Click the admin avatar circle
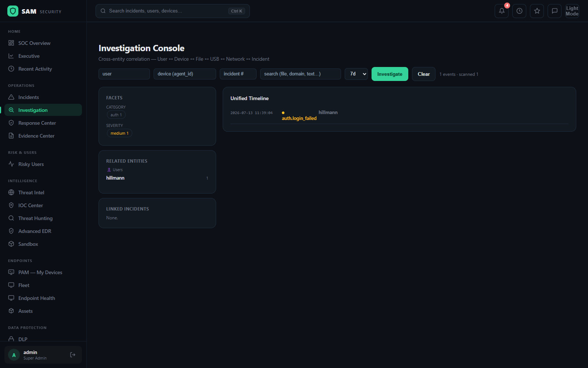588x368 pixels. [14, 355]
